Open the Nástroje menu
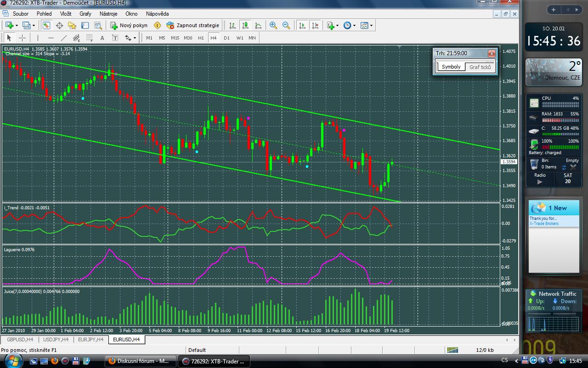 [x=108, y=14]
